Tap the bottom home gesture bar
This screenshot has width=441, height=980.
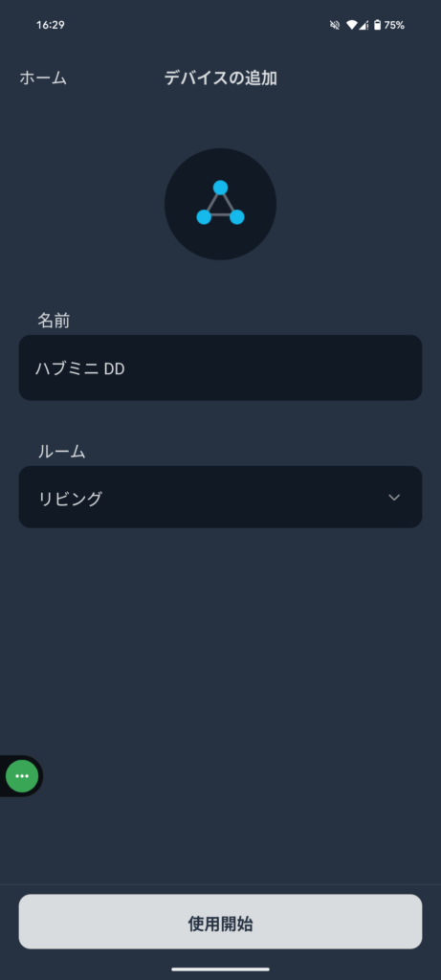(220, 969)
